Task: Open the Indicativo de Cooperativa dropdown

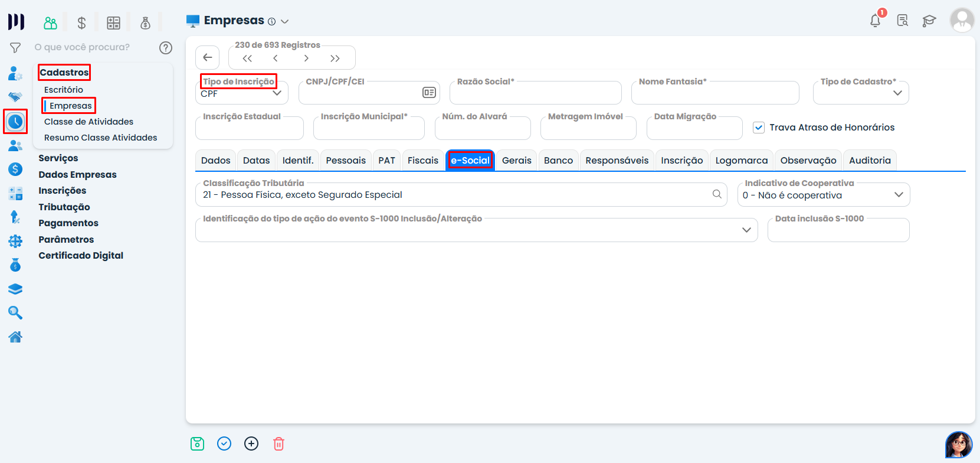Action: click(x=898, y=195)
